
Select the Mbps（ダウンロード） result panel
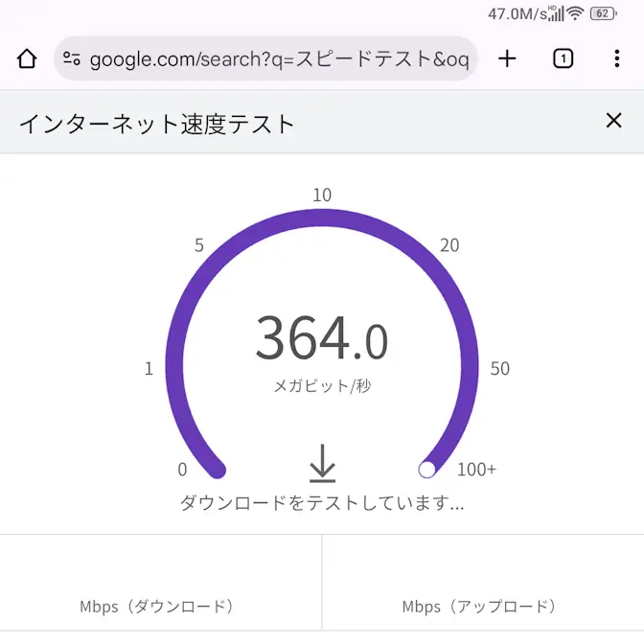click(161, 583)
